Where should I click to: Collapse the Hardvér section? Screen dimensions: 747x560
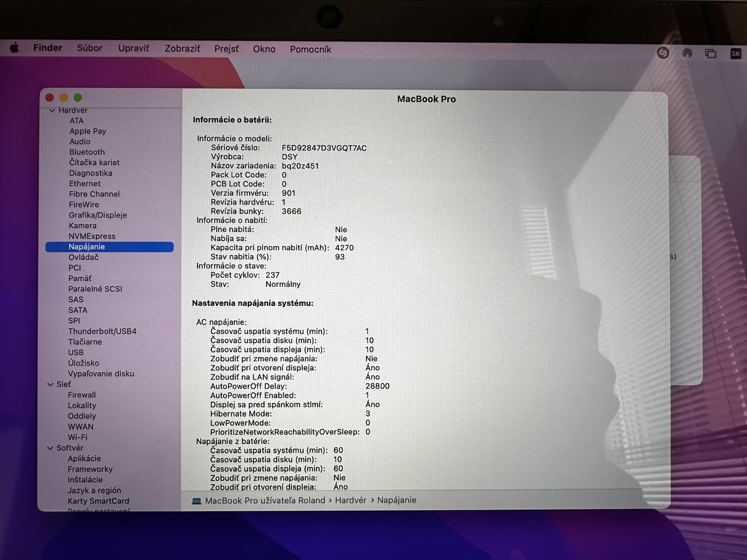[52, 110]
